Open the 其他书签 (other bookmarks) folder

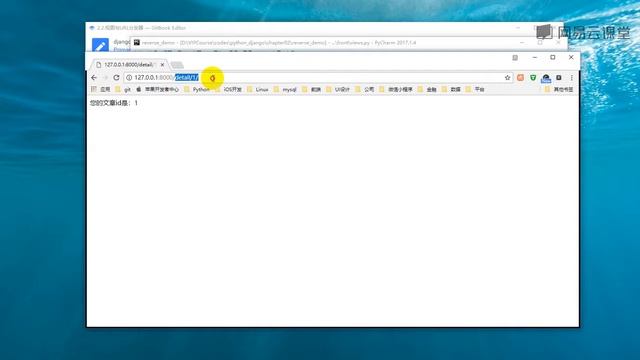pyautogui.click(x=559, y=89)
